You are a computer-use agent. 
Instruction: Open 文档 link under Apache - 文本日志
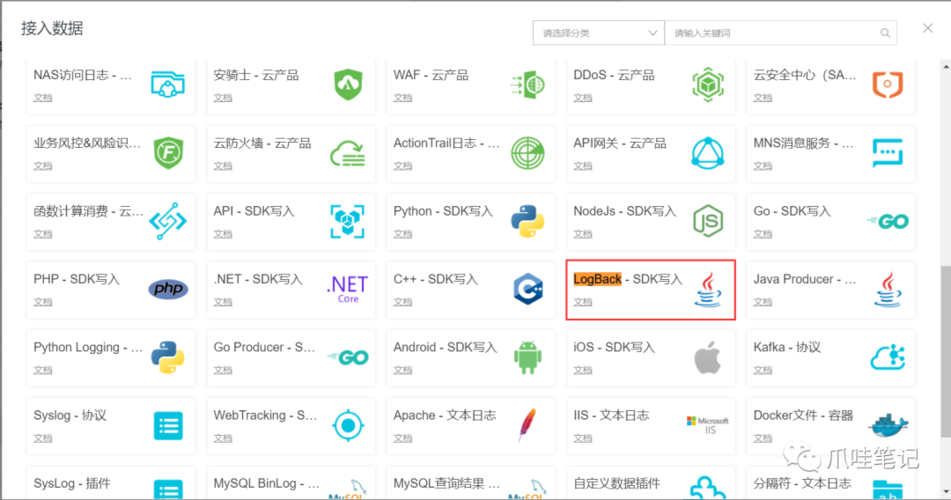(x=403, y=438)
